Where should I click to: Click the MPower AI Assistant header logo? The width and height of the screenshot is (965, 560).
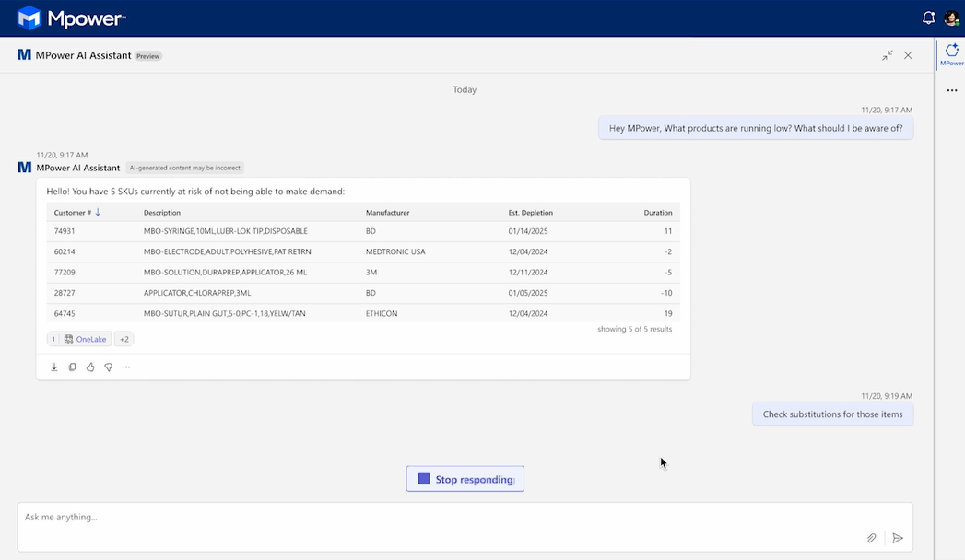(x=25, y=55)
